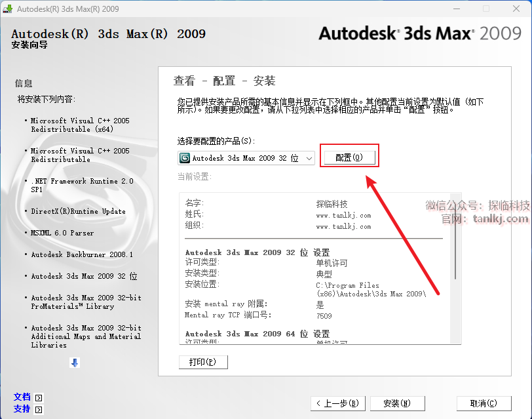Click the installer icon in title bar
Image resolution: width=532 pixels, height=419 pixels.
[x=7, y=9]
